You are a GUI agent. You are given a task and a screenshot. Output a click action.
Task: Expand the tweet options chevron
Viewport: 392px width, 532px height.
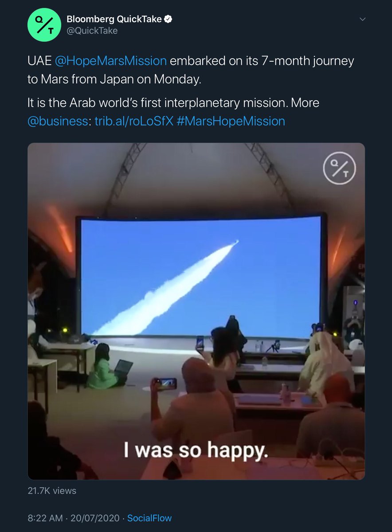tap(363, 19)
